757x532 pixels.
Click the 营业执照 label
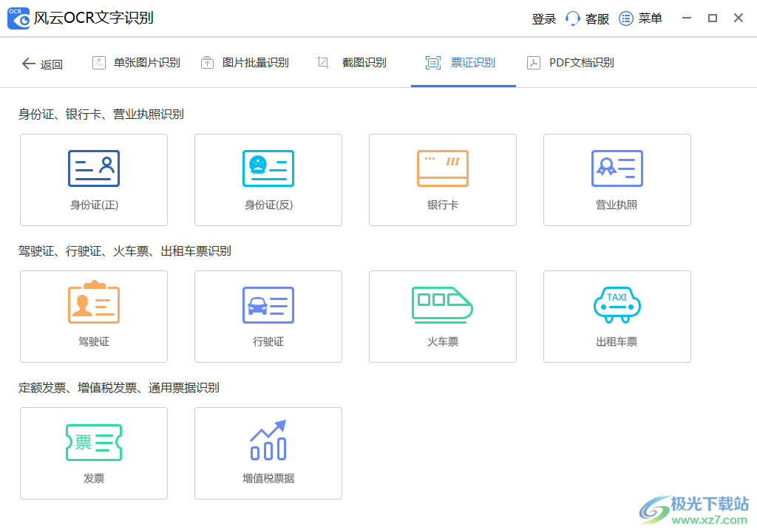pyautogui.click(x=617, y=205)
